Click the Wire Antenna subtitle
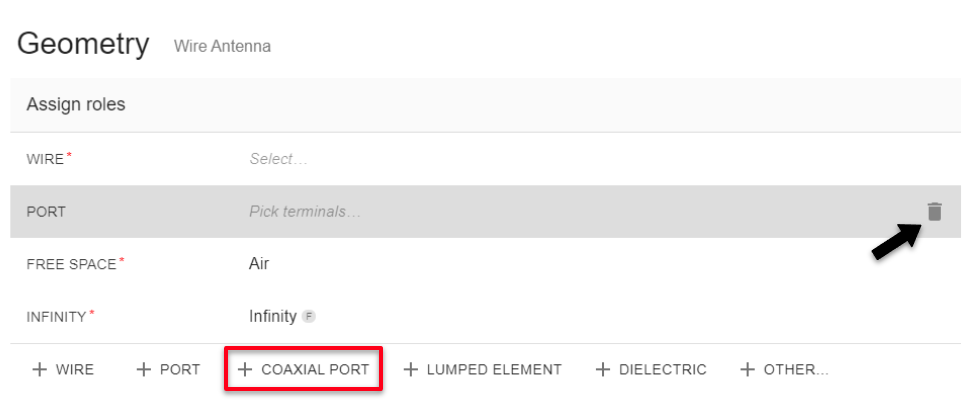This screenshot has height=415, width=968. 222,46
